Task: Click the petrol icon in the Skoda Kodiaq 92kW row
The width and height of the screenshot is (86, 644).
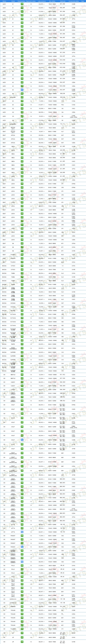Action: tap(22, 303)
